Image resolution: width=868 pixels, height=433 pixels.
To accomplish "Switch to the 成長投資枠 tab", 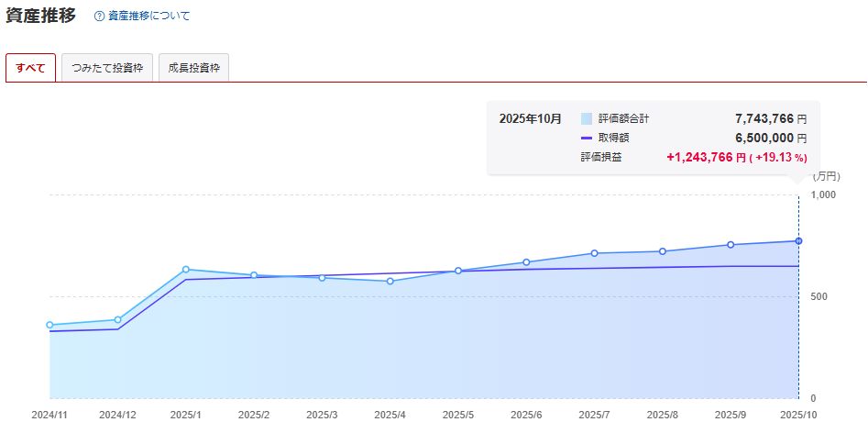I will point(193,69).
